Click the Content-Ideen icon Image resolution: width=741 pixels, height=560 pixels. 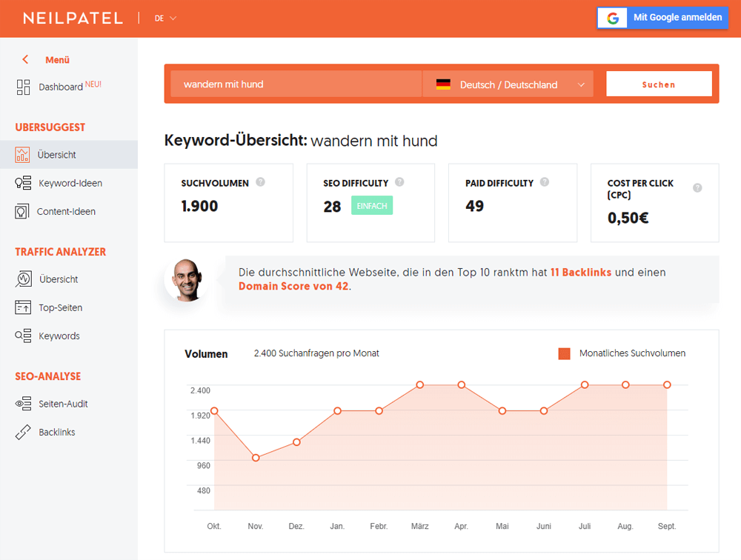click(22, 212)
